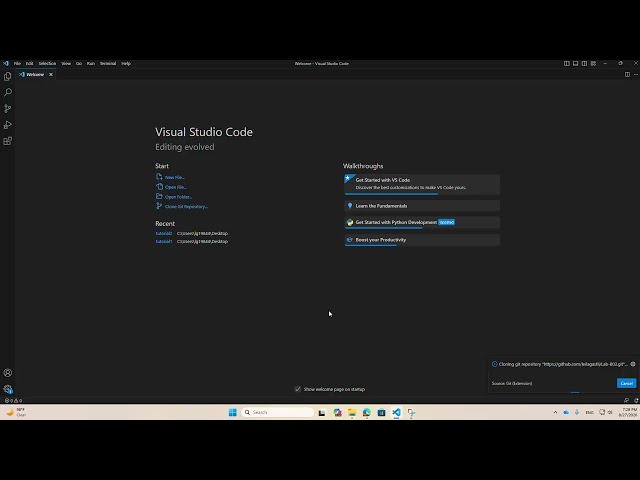
Task: Open the taskbar clock and date
Action: (x=628, y=412)
